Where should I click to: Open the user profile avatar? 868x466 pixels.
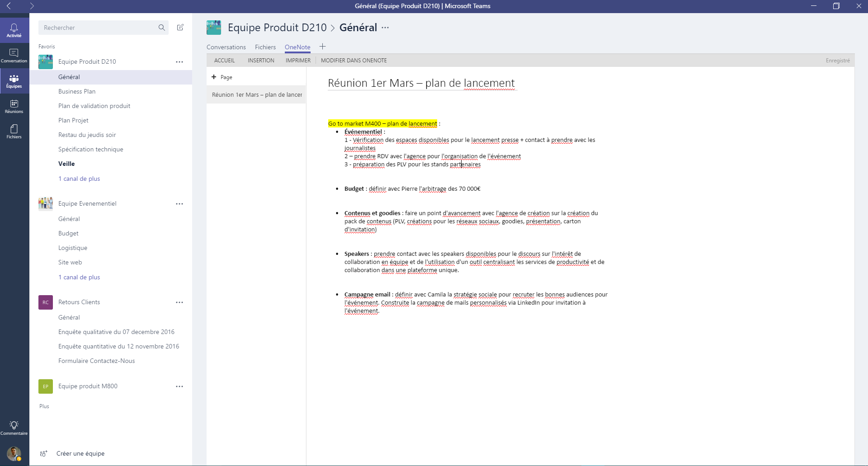pyautogui.click(x=14, y=453)
